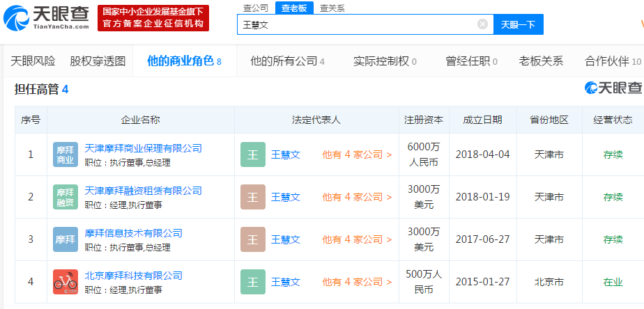Viewport: 644px width, 309px height.
Task: Click the 王 avatar in the 北京摩拜科技 row
Action: click(x=253, y=282)
